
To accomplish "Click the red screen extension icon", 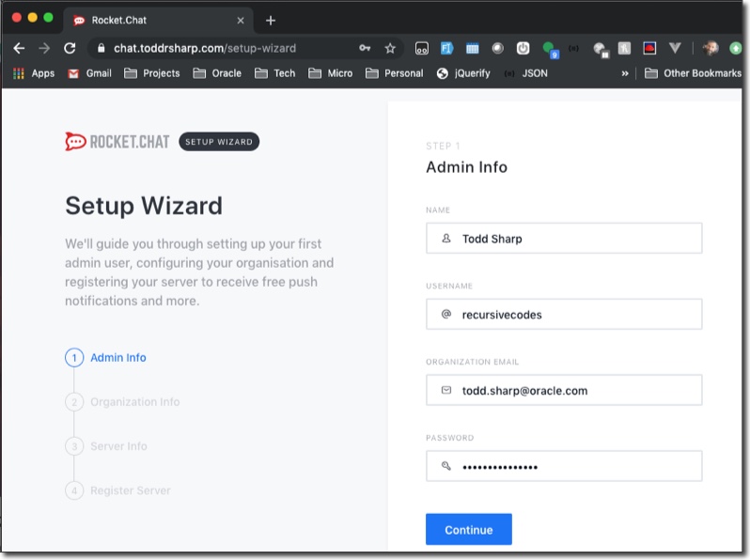I will click(649, 48).
